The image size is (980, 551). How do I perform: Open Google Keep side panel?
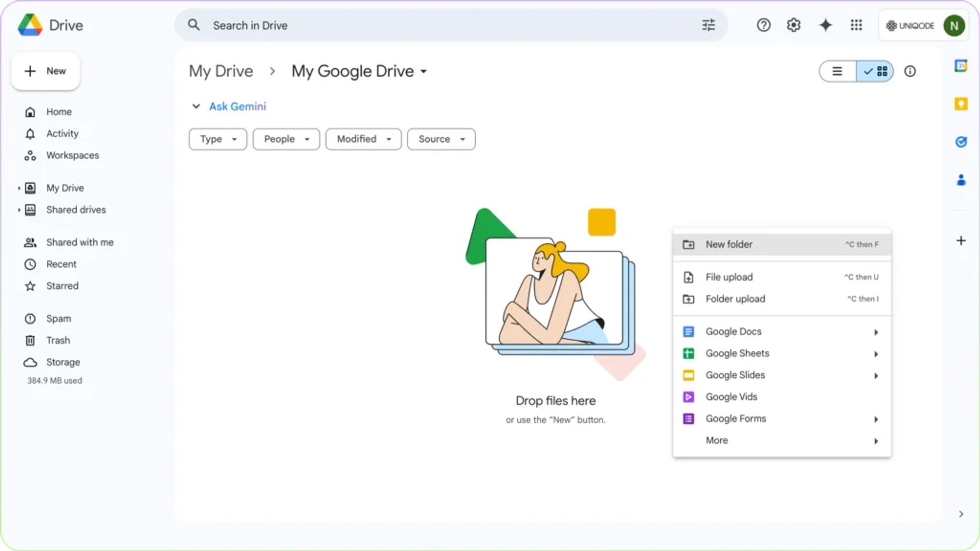tap(961, 104)
